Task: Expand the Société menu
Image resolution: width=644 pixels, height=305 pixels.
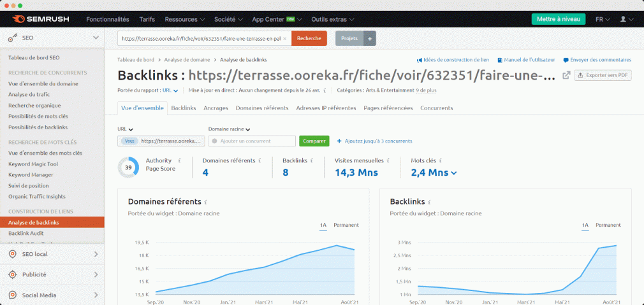Action: click(x=228, y=19)
